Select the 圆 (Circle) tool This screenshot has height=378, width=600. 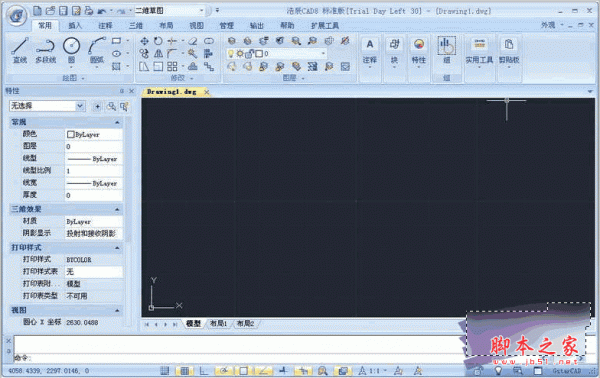coord(71,50)
